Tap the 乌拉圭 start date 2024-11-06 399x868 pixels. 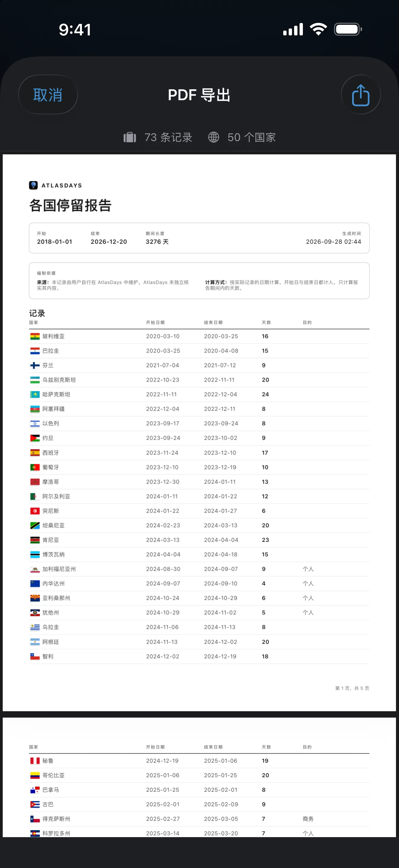(x=162, y=627)
